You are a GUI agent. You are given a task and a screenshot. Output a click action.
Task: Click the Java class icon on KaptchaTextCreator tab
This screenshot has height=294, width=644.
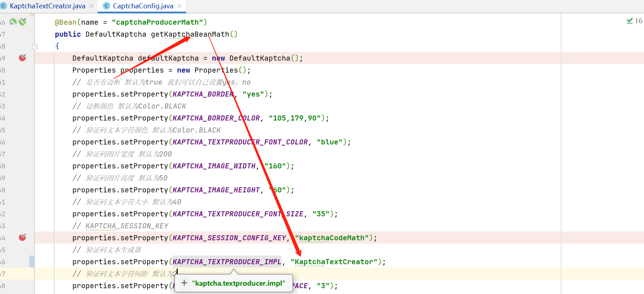click(4, 6)
